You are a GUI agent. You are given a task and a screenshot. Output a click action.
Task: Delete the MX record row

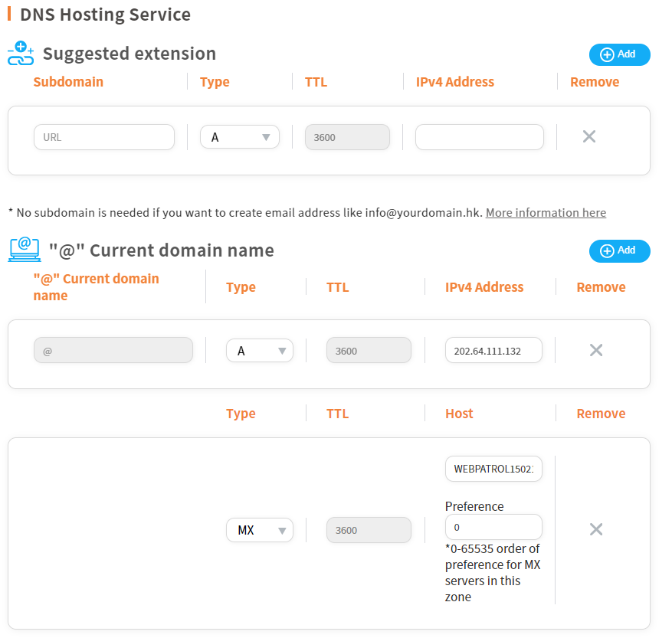(x=595, y=529)
